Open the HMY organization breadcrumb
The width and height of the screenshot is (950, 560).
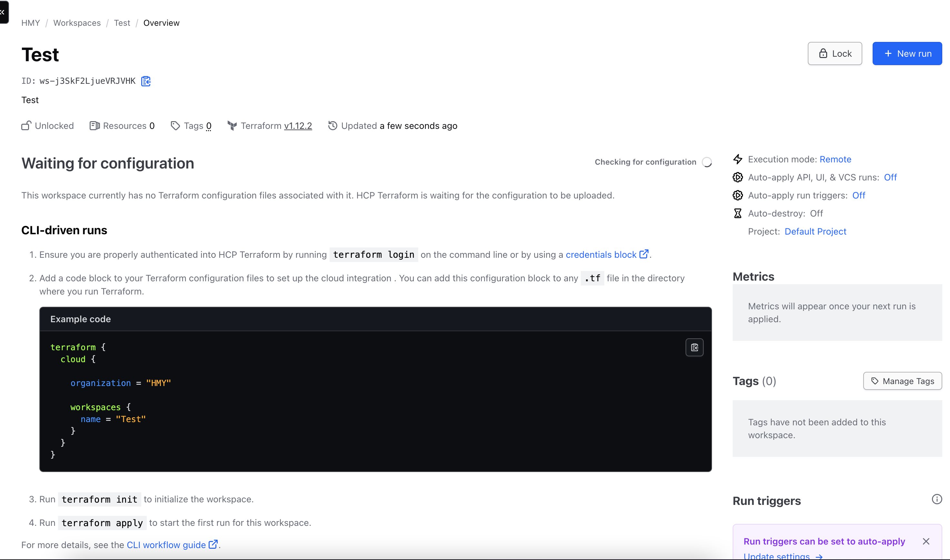pos(31,23)
